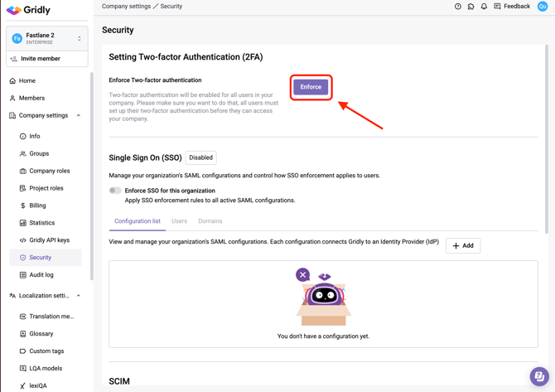This screenshot has width=555, height=392.
Task: Toggle Enforce SSO for this organization
Action: coord(115,191)
